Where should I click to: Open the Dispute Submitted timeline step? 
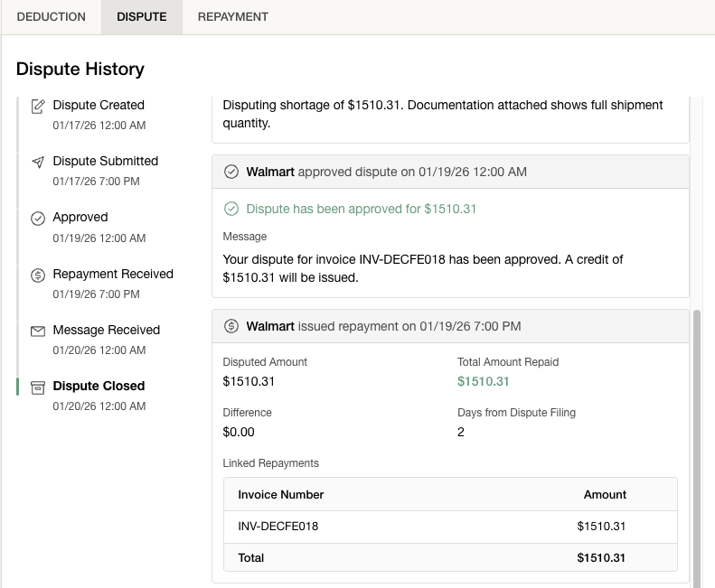tap(105, 162)
